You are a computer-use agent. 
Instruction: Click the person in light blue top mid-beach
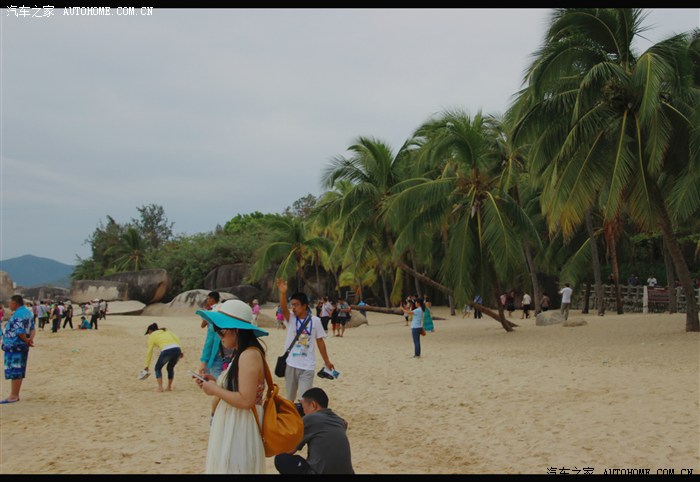coord(416,327)
